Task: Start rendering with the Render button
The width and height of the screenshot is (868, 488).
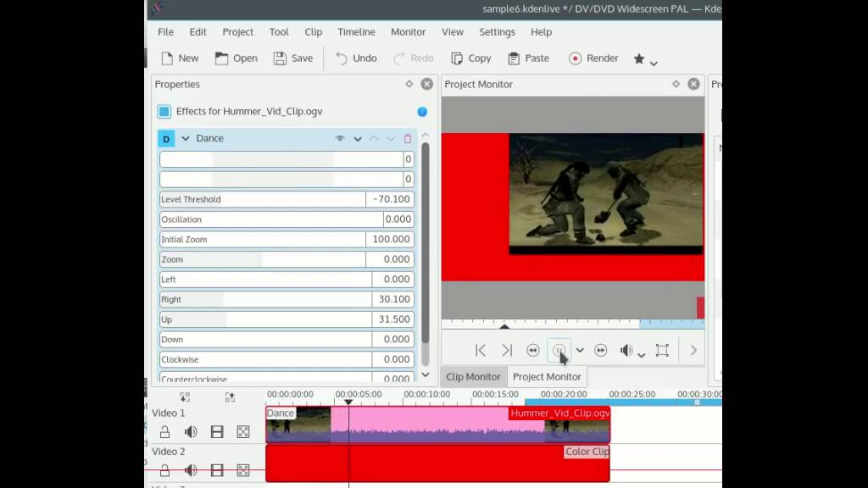Action: (593, 58)
